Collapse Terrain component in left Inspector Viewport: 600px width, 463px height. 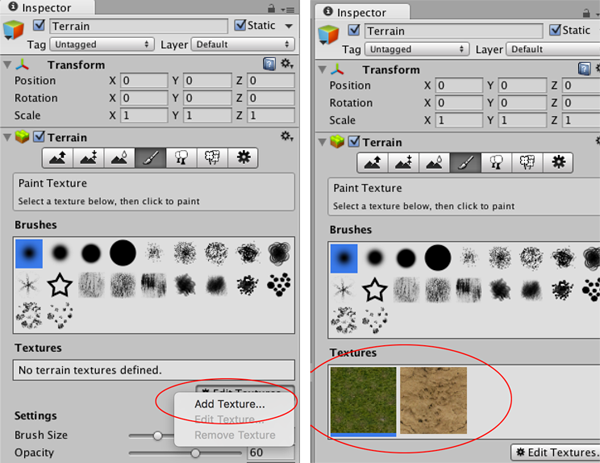pyautogui.click(x=7, y=137)
